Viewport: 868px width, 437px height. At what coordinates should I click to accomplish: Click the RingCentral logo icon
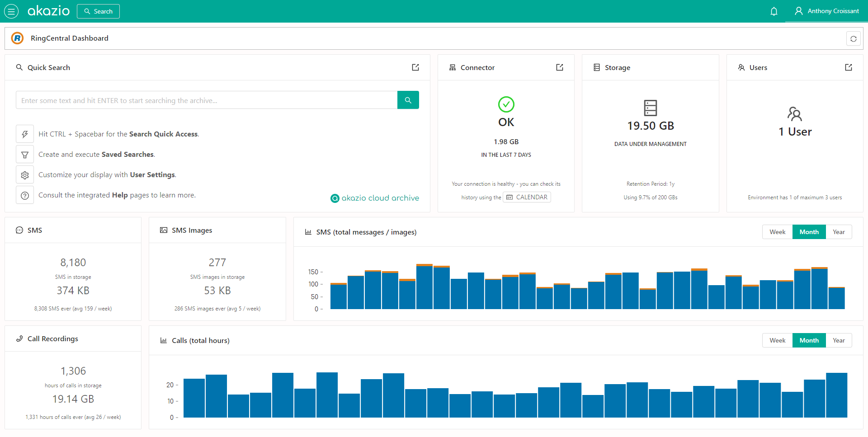click(17, 38)
